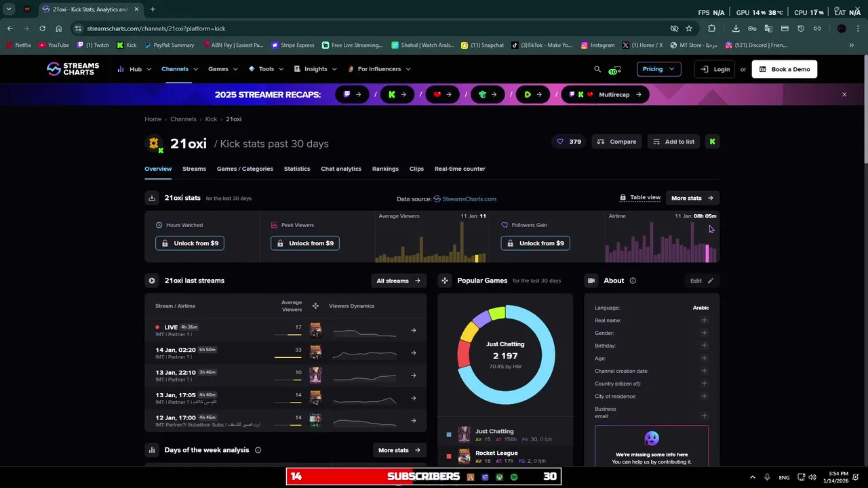868x488 pixels.
Task: Unlock Followers Gain from $9
Action: click(x=535, y=243)
